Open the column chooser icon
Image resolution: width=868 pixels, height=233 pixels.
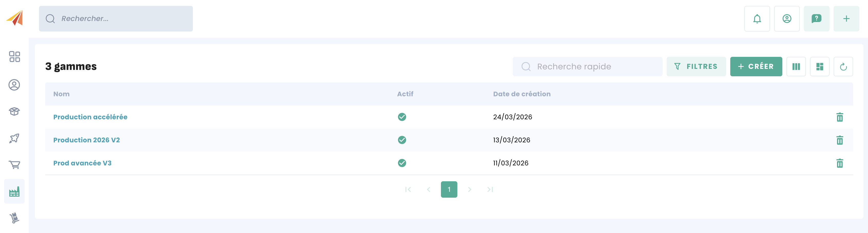click(x=796, y=67)
